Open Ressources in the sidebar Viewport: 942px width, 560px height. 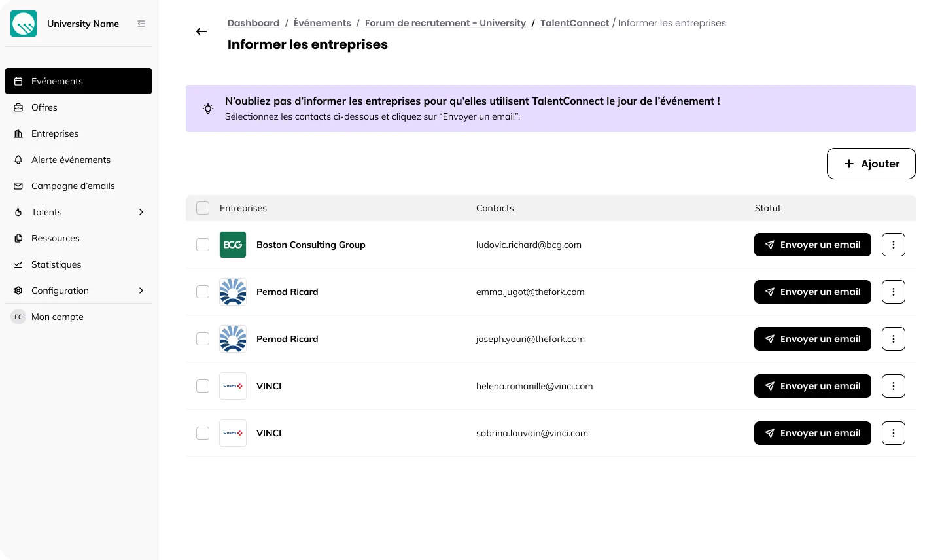(x=78, y=238)
